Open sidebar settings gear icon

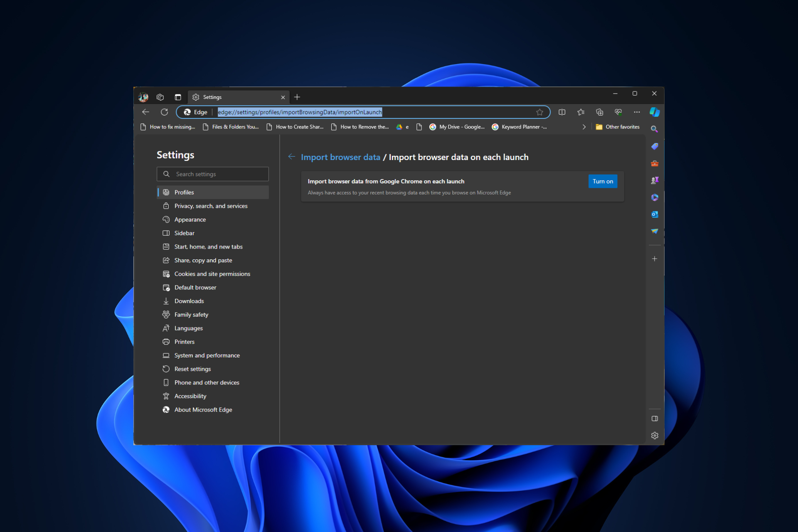coord(655,436)
